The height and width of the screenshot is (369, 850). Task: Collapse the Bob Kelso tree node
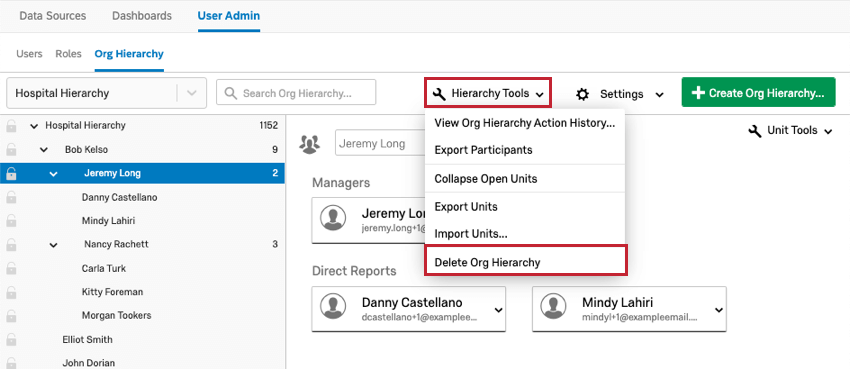click(x=44, y=150)
